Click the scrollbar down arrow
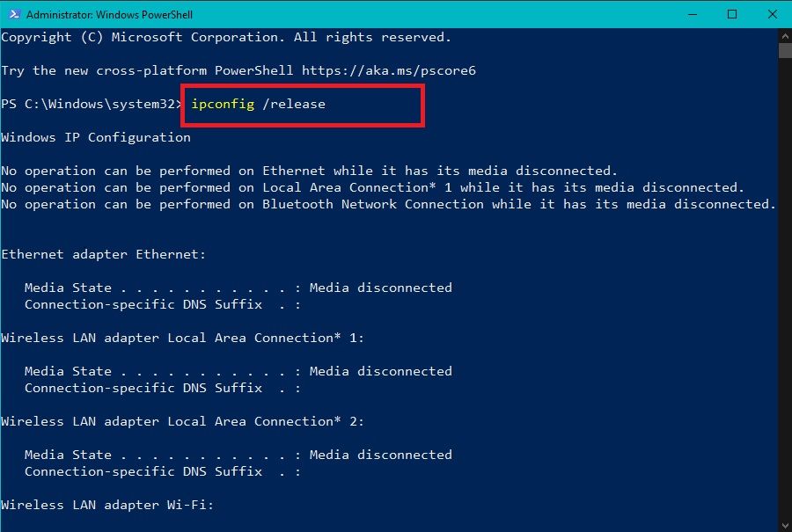This screenshot has height=532, width=792. point(783,522)
